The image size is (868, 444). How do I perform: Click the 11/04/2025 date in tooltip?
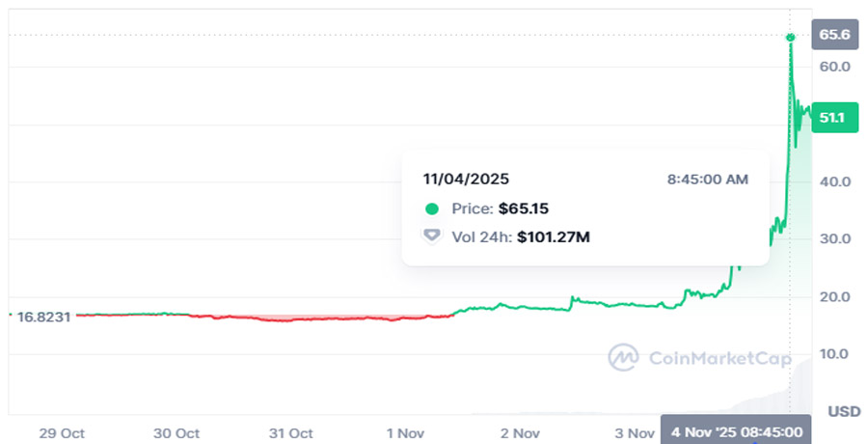click(x=466, y=179)
